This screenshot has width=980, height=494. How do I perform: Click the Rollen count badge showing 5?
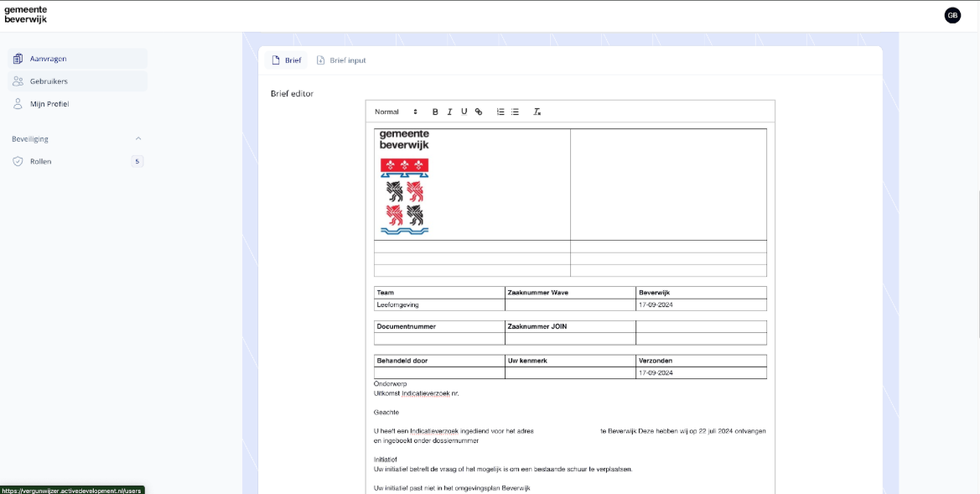coord(137,161)
